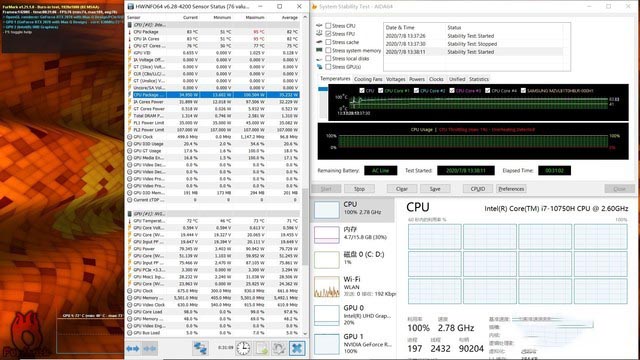Viewport: 640px width, 360px height.
Task: Switch to the Temperatures tab
Action: click(x=335, y=79)
